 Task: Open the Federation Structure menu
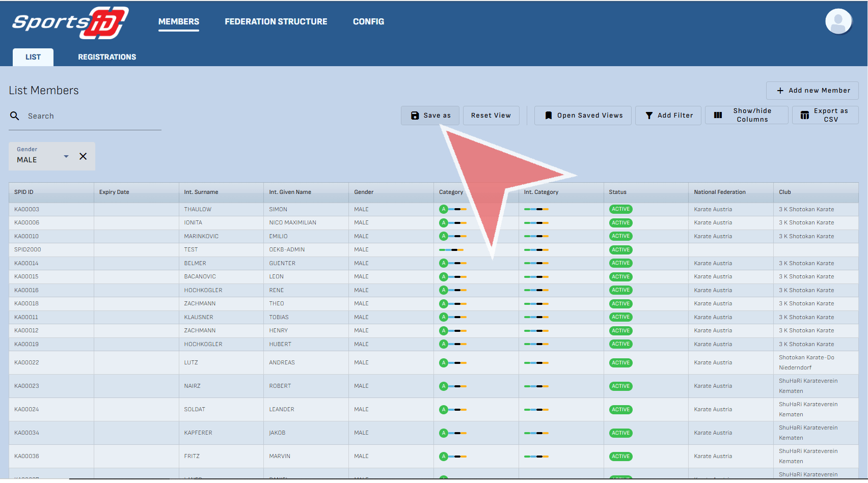[x=276, y=21]
